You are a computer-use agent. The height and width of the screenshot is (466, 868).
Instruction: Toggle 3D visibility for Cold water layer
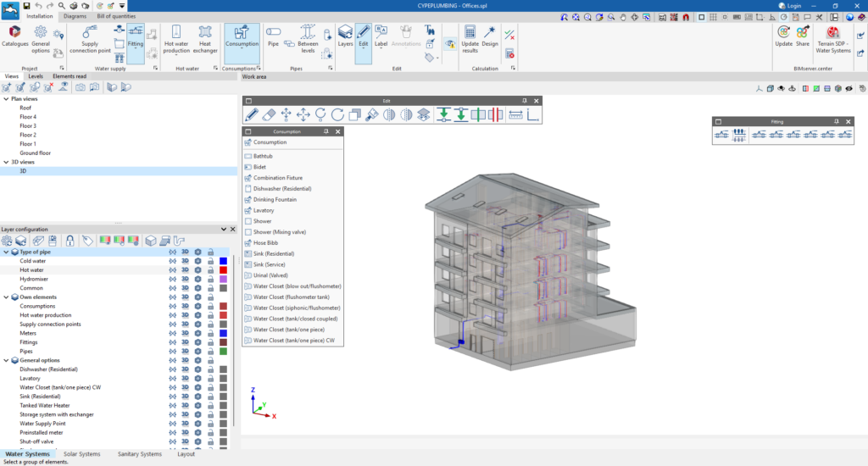pos(184,261)
